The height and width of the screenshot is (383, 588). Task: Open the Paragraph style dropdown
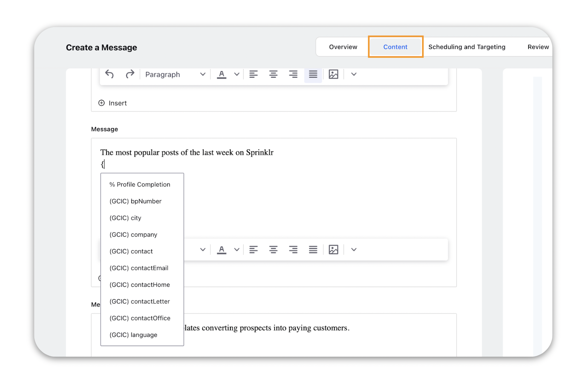(x=175, y=74)
